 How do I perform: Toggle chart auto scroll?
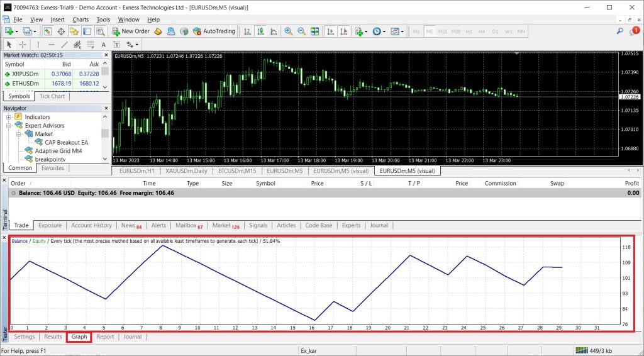pyautogui.click(x=330, y=31)
